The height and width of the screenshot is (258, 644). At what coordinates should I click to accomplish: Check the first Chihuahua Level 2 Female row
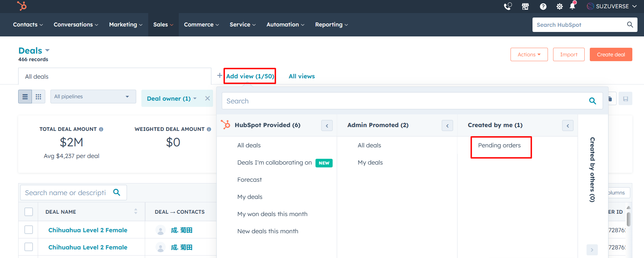click(29, 230)
